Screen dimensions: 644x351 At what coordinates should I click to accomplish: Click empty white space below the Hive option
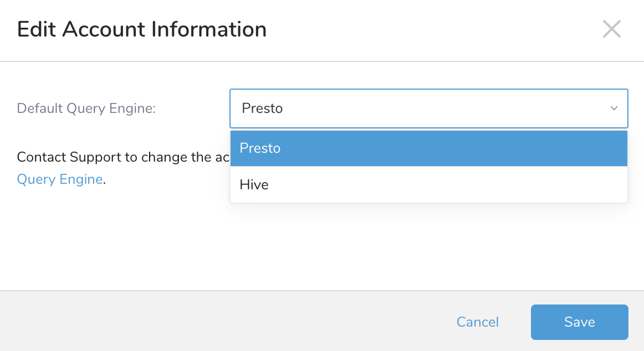[428, 244]
